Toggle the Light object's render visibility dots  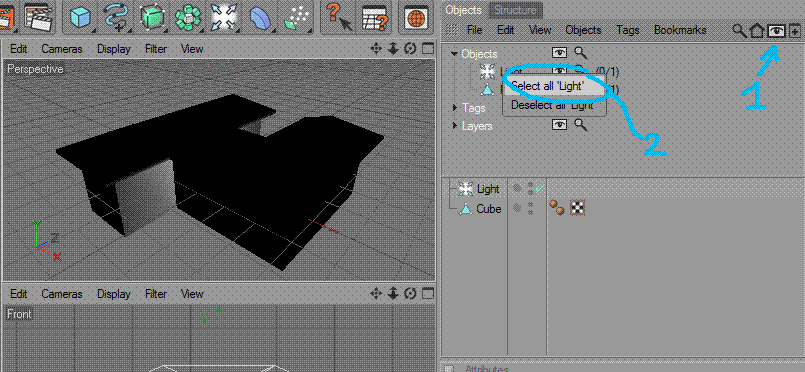(x=531, y=189)
